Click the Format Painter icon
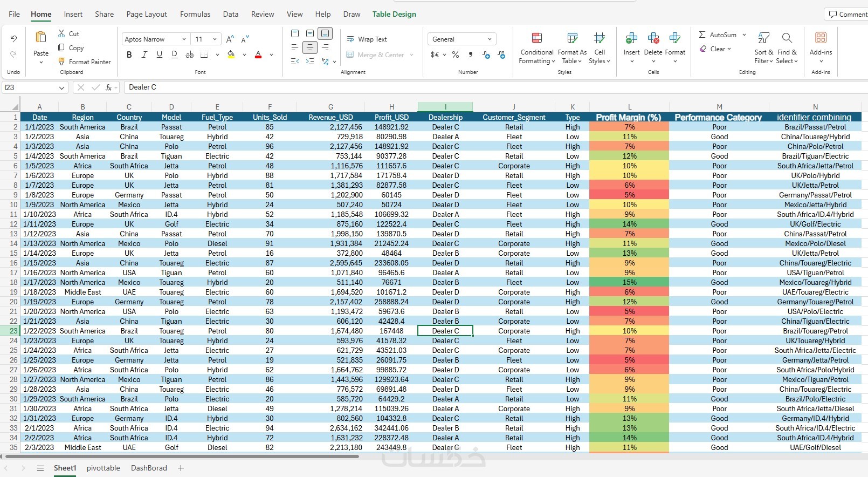Screen dimensions: 868x477 (x=61, y=62)
